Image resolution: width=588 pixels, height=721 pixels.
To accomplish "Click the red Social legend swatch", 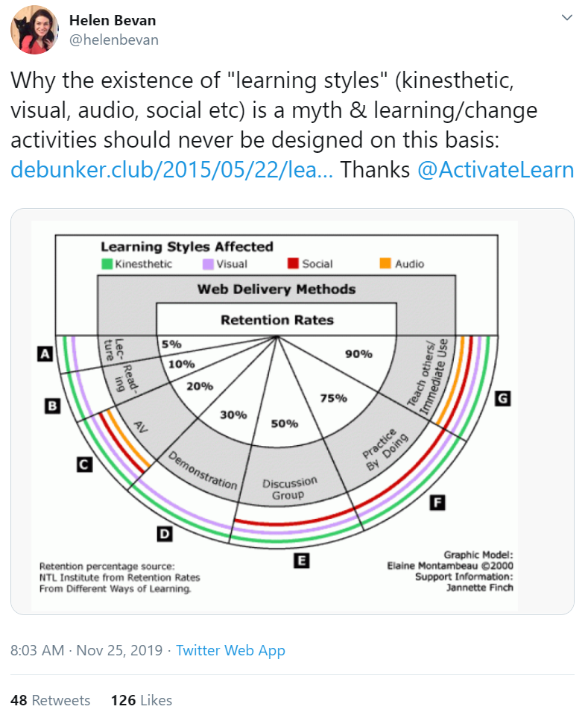I will (x=294, y=263).
